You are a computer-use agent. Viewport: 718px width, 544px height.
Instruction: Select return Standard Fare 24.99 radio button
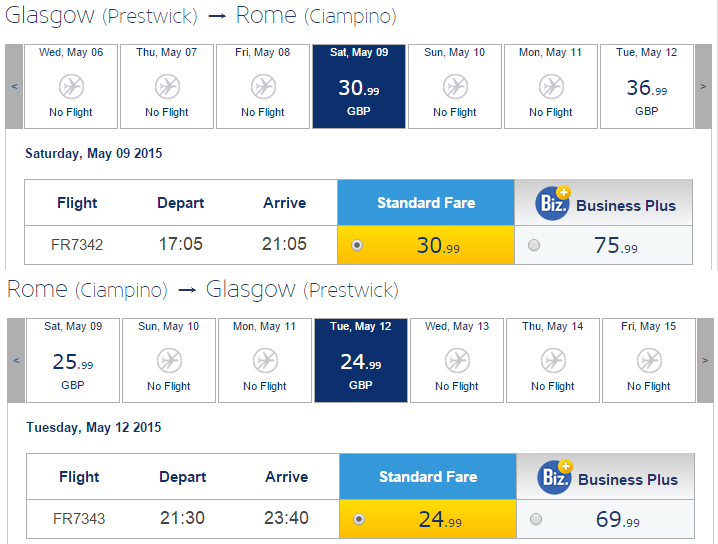(x=359, y=519)
